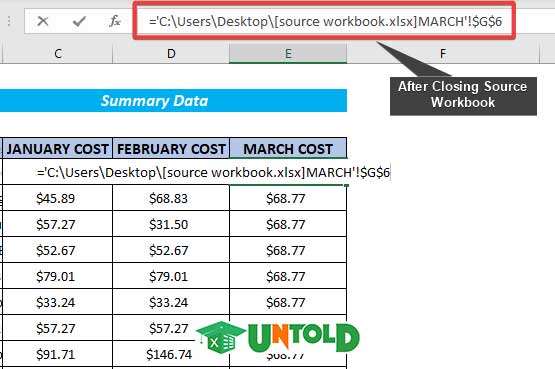Image resolution: width=555 pixels, height=369 pixels.
Task: Select February cell $57.27
Action: tap(171, 328)
